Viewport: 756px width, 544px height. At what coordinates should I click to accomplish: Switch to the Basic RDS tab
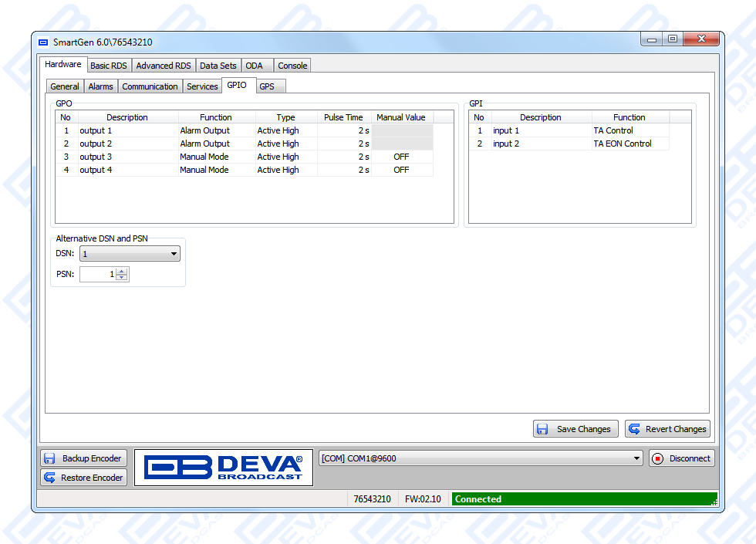click(108, 66)
